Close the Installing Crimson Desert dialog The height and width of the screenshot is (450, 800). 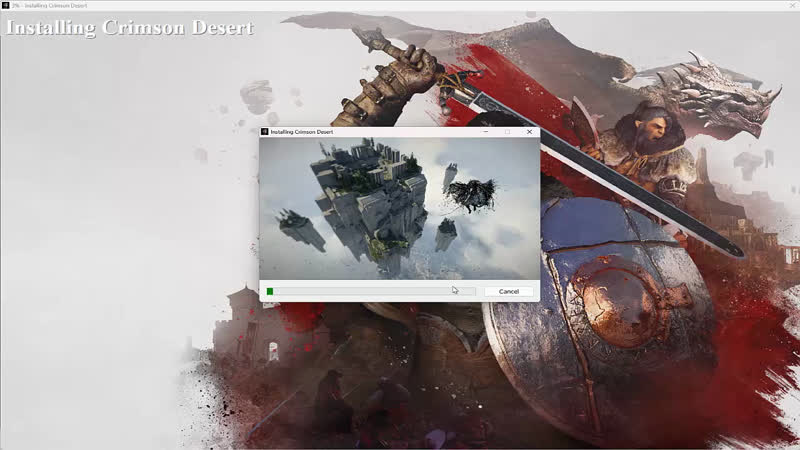click(529, 132)
